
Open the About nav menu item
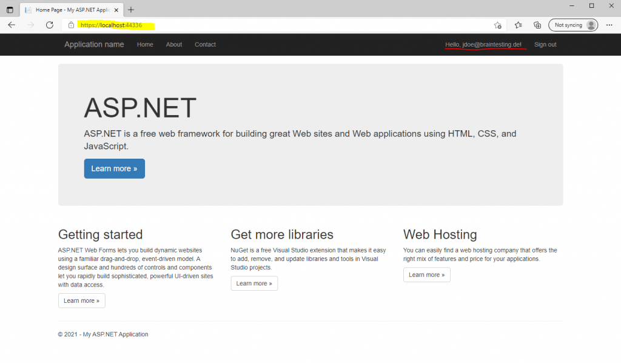pos(174,45)
